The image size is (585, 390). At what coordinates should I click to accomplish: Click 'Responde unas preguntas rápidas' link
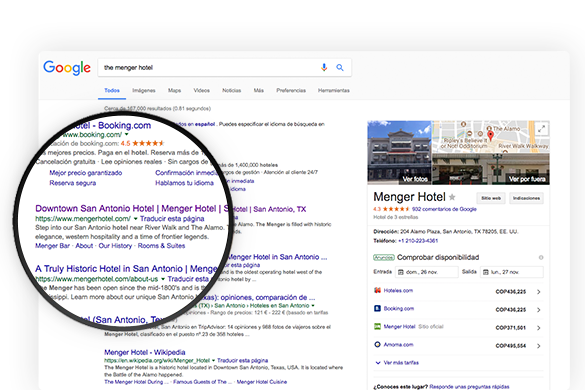pos(469,387)
